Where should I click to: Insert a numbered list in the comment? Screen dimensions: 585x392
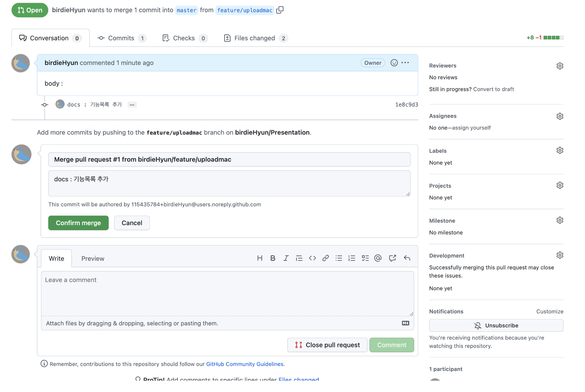point(352,258)
